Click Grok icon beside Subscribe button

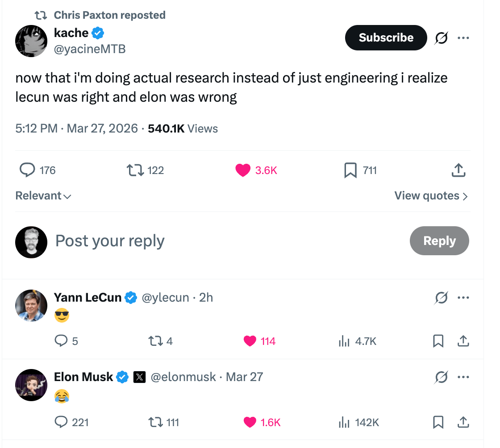(x=442, y=38)
